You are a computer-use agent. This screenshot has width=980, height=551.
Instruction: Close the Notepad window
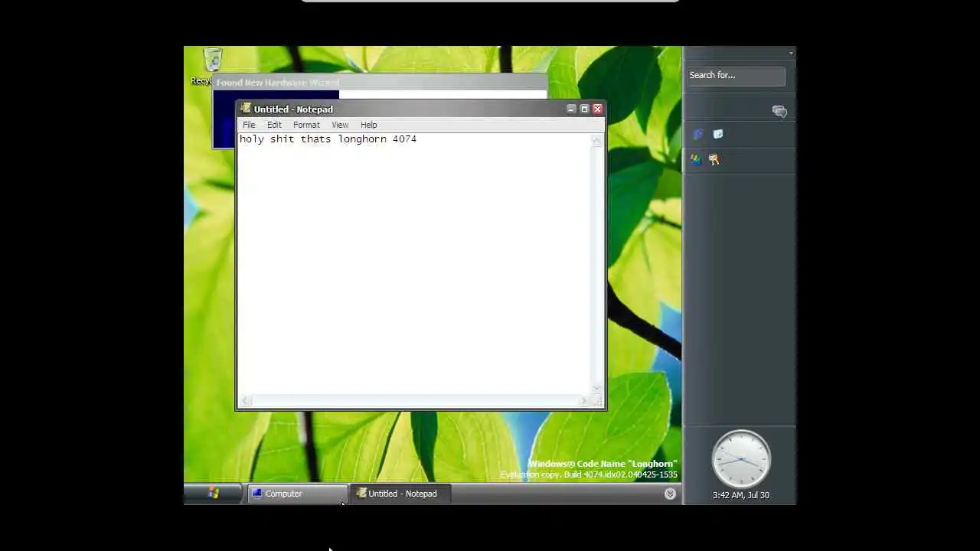pos(597,109)
